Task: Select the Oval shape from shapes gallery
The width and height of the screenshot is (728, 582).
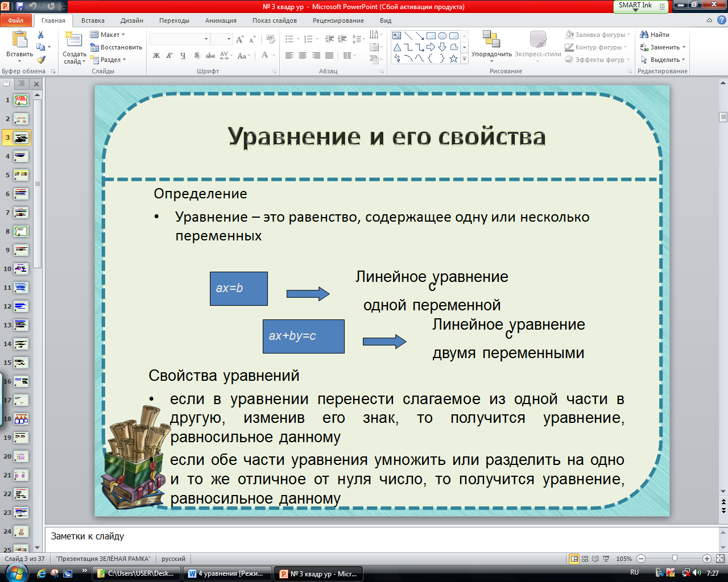Action: click(442, 35)
